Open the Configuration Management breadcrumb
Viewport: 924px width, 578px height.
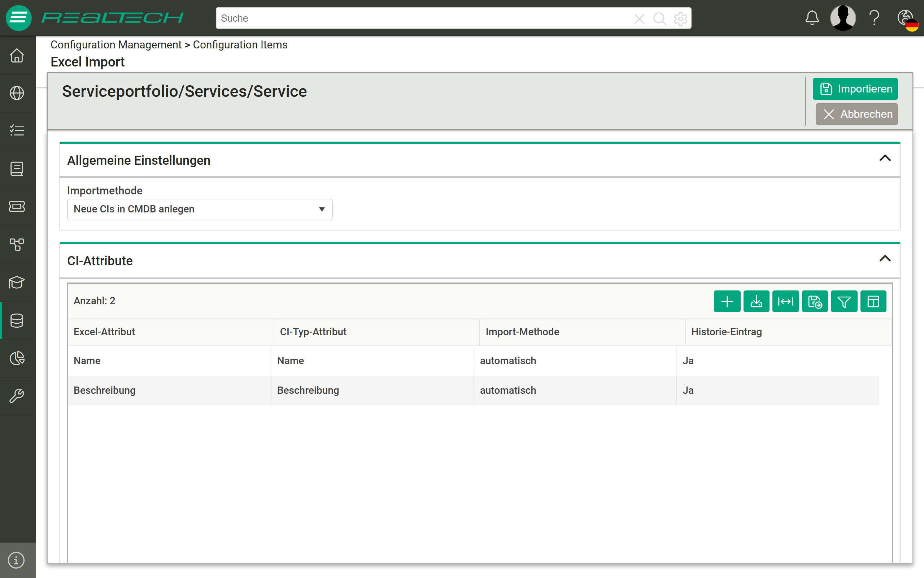(x=116, y=45)
